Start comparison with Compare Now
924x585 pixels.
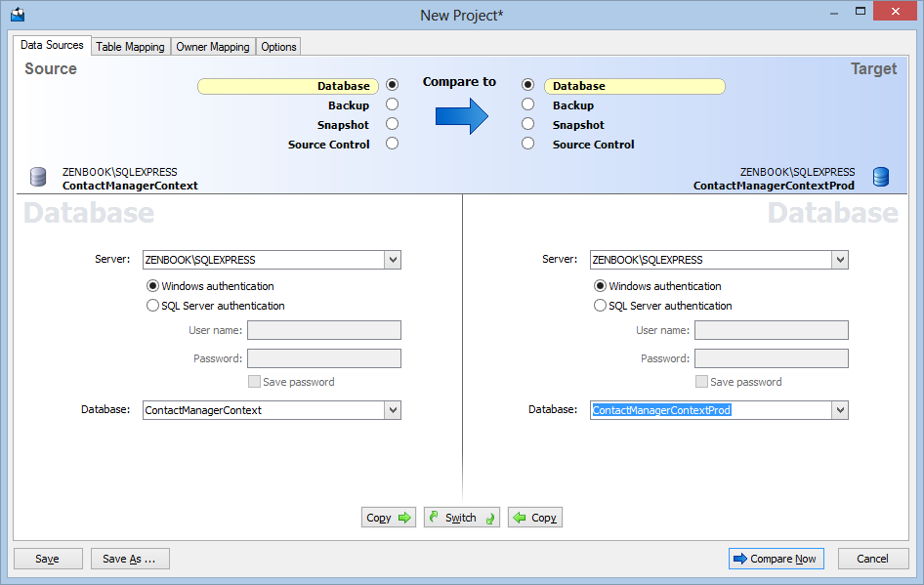776,559
